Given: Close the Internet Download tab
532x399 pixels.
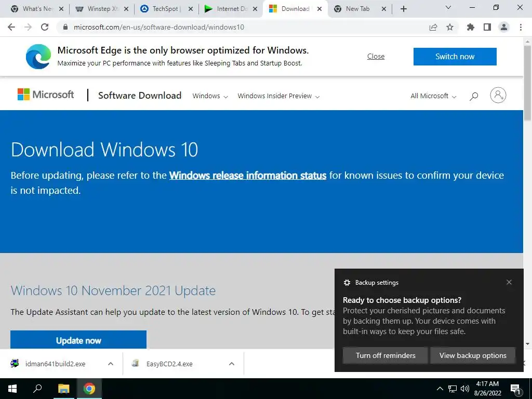Looking at the screenshot, I should (255, 9).
